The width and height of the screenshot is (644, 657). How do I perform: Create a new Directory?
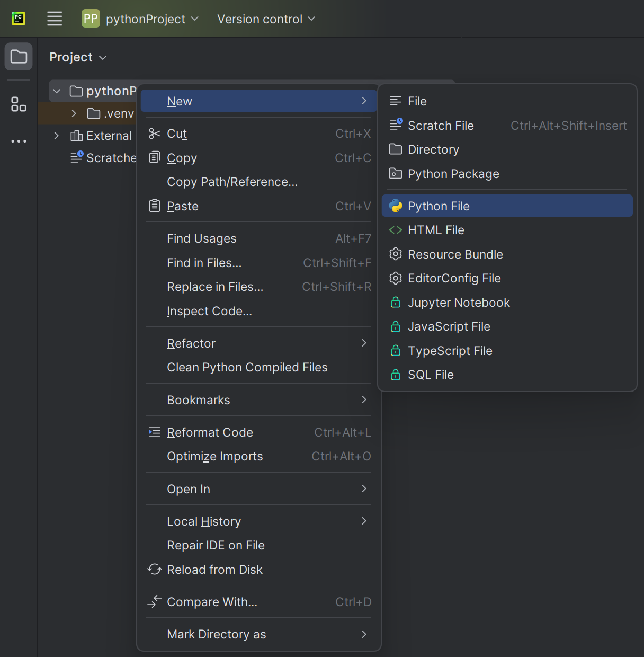(433, 149)
